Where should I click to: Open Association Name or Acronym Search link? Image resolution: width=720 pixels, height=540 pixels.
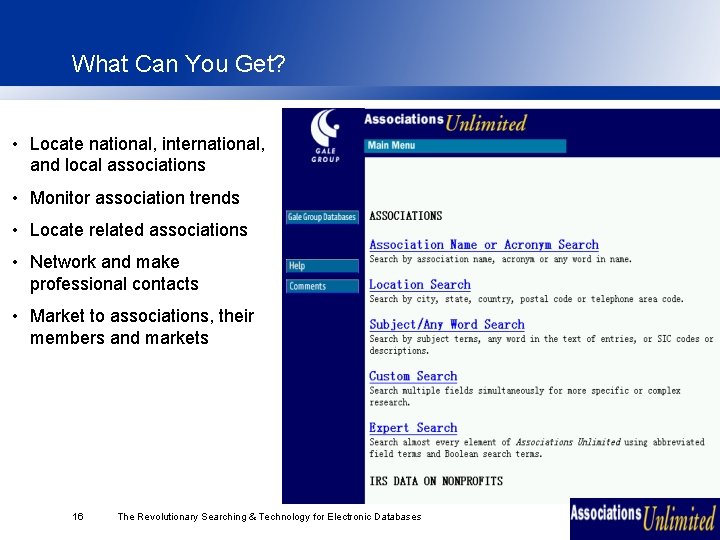(x=484, y=245)
